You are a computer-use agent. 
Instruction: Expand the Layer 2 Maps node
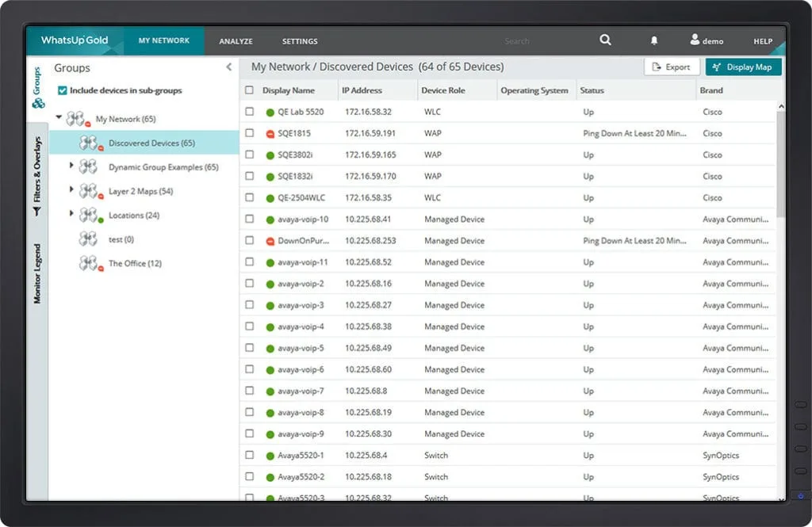point(71,189)
